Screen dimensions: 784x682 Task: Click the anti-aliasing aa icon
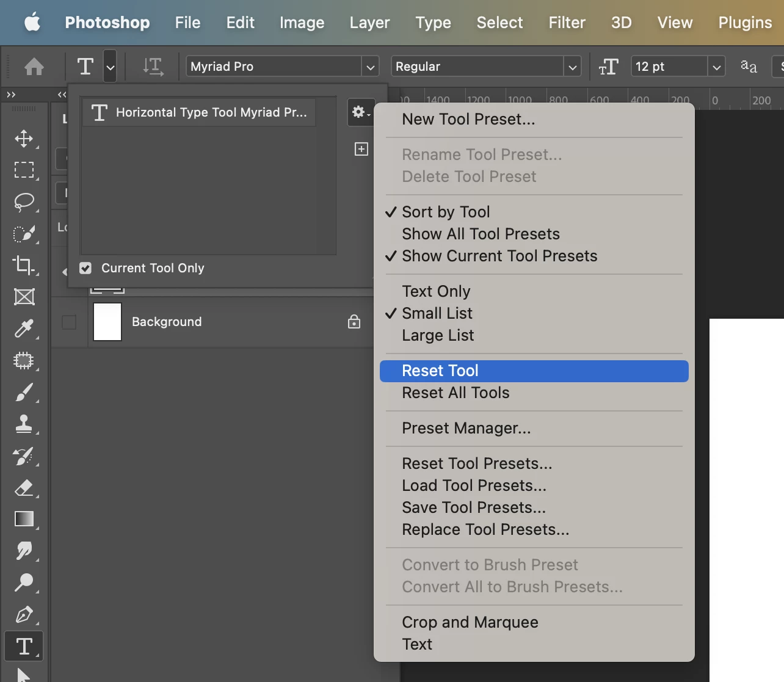749,66
